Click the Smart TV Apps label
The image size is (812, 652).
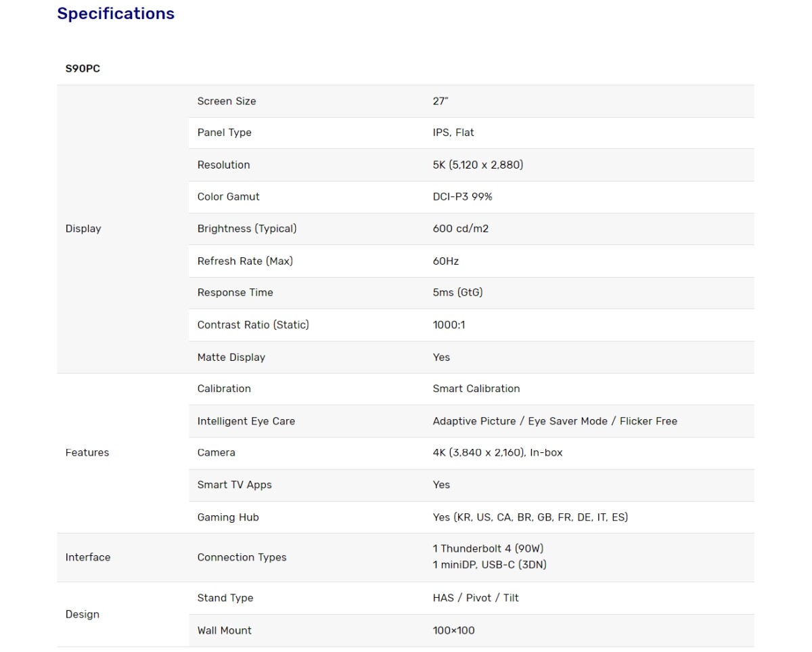(235, 485)
